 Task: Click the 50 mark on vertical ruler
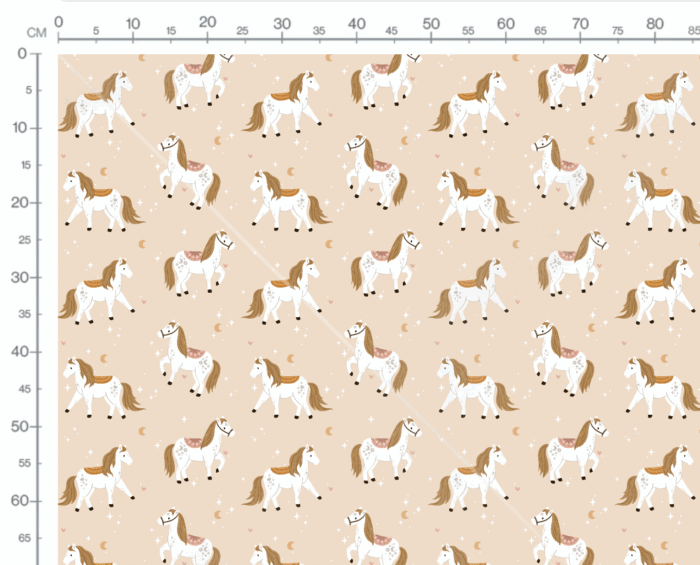pyautogui.click(x=20, y=427)
